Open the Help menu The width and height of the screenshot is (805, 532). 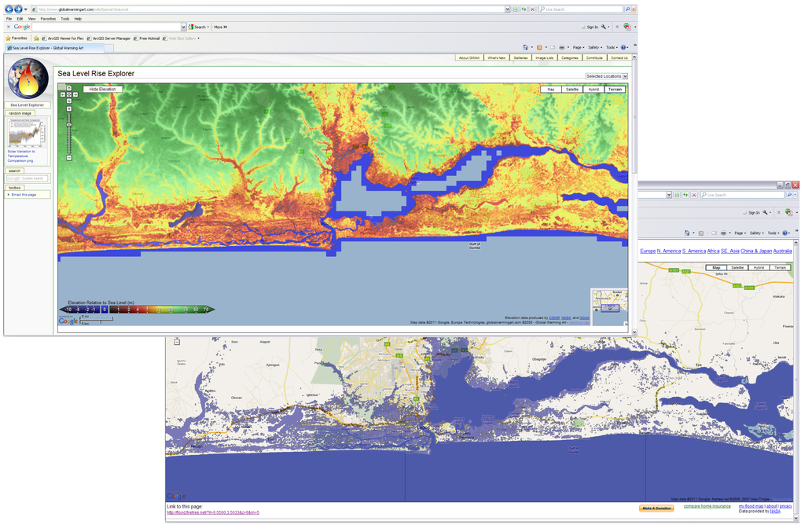click(x=78, y=19)
